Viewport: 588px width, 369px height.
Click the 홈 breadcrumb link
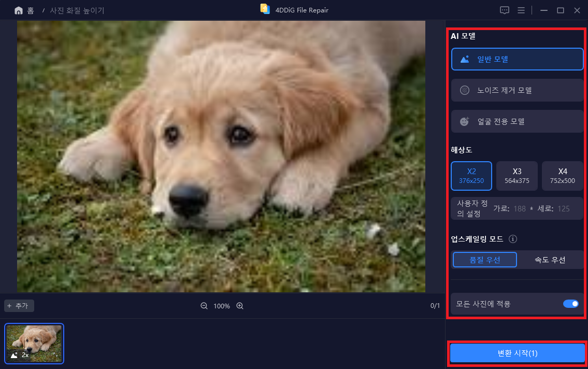coord(31,10)
